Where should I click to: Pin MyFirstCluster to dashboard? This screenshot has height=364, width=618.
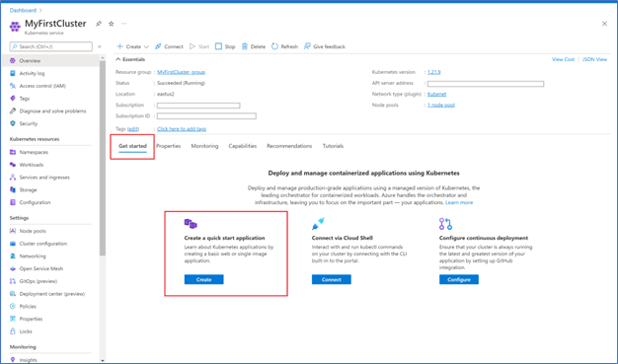click(99, 24)
